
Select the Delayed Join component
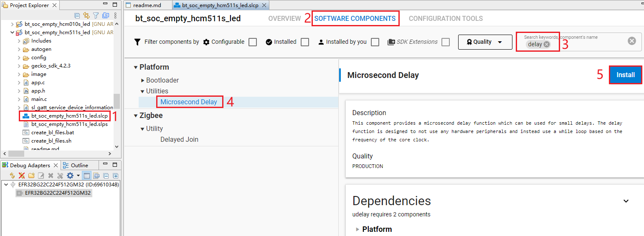click(179, 139)
